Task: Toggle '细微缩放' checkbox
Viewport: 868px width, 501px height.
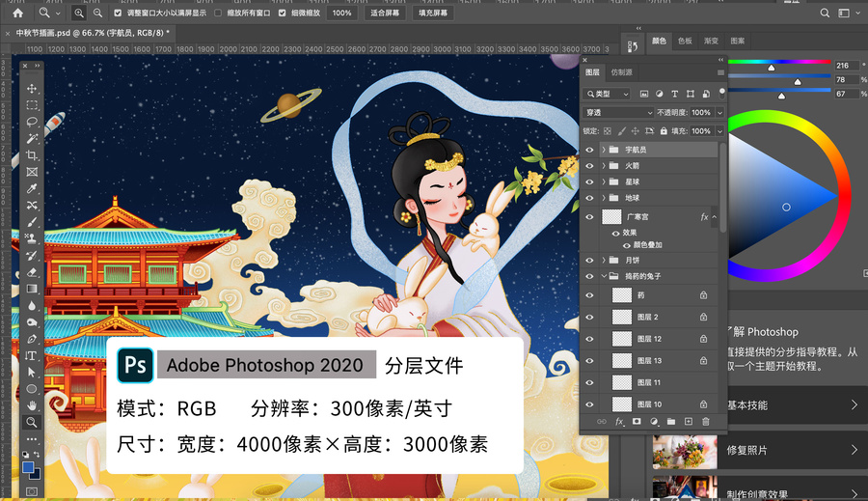Action: click(283, 13)
